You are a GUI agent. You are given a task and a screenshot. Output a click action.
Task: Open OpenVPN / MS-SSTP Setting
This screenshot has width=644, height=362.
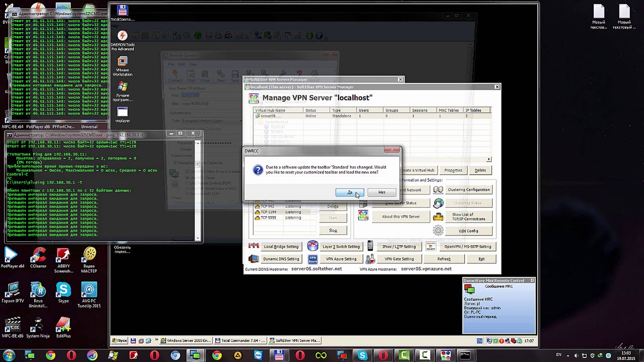pos(468,247)
